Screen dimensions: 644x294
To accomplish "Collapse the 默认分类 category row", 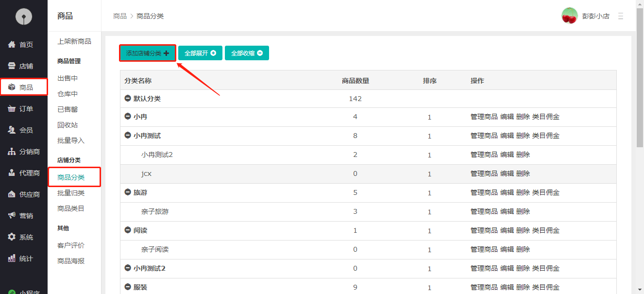I will [x=128, y=99].
